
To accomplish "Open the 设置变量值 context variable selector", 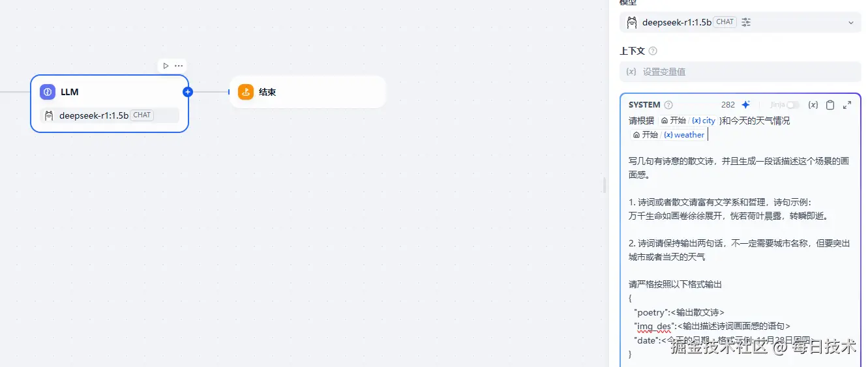I will click(740, 72).
